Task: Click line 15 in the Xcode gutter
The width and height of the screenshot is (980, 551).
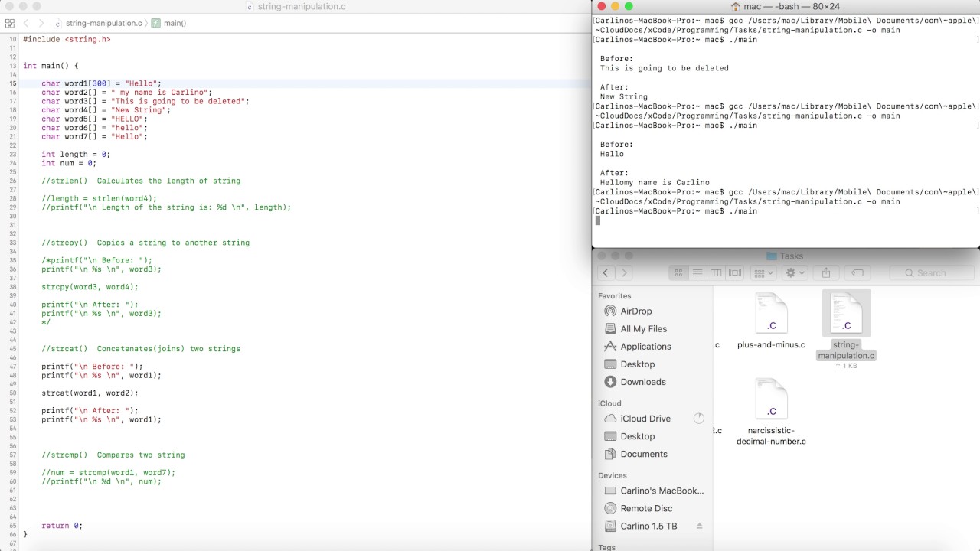Action: click(13, 83)
